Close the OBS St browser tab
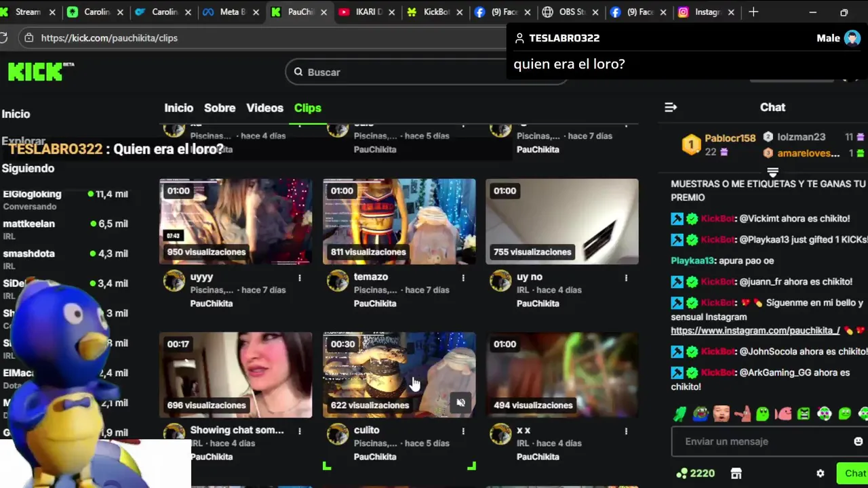 [x=595, y=12]
